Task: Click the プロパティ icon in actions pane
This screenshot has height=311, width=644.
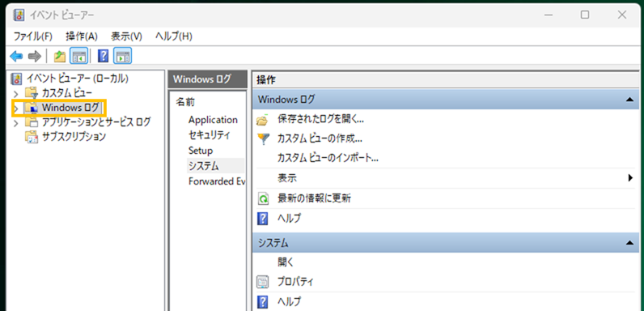Action: point(262,282)
